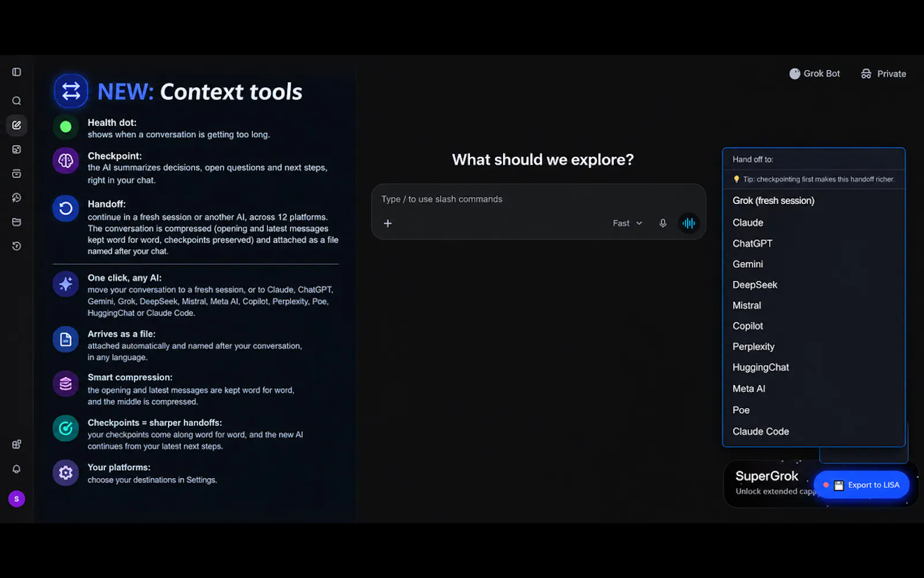Open the search icon in sidebar
The height and width of the screenshot is (578, 924).
(17, 101)
